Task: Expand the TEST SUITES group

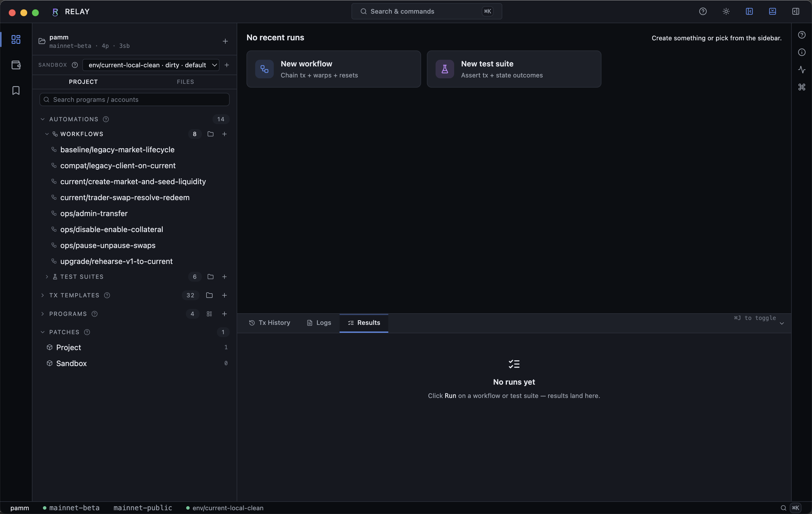Action: pyautogui.click(x=47, y=276)
